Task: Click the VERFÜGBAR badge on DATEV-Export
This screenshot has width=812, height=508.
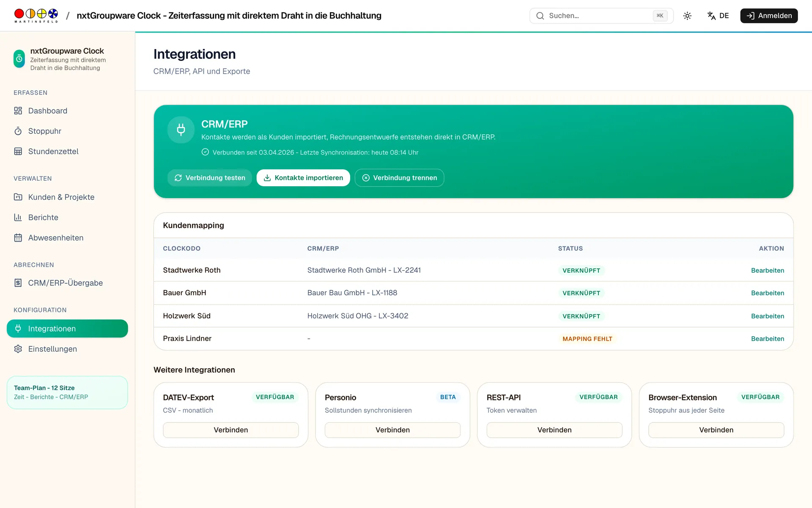Action: point(275,397)
